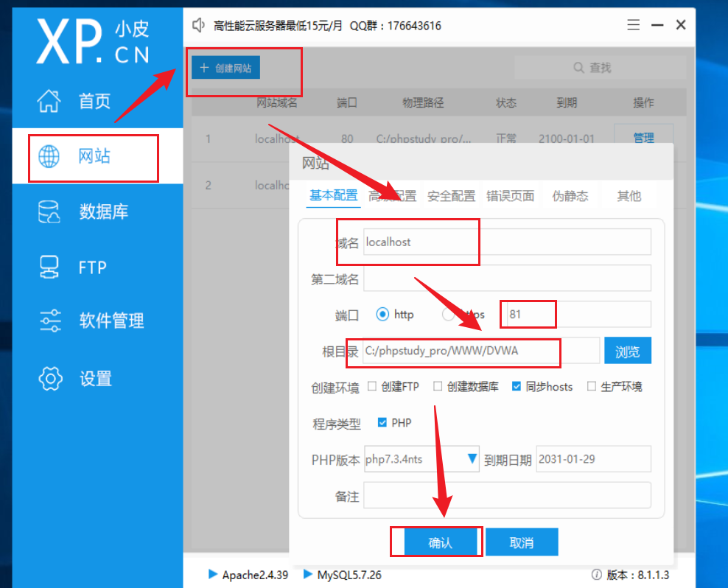The height and width of the screenshot is (588, 728).
Task: Click the 根目录 root path field
Action: tap(481, 350)
